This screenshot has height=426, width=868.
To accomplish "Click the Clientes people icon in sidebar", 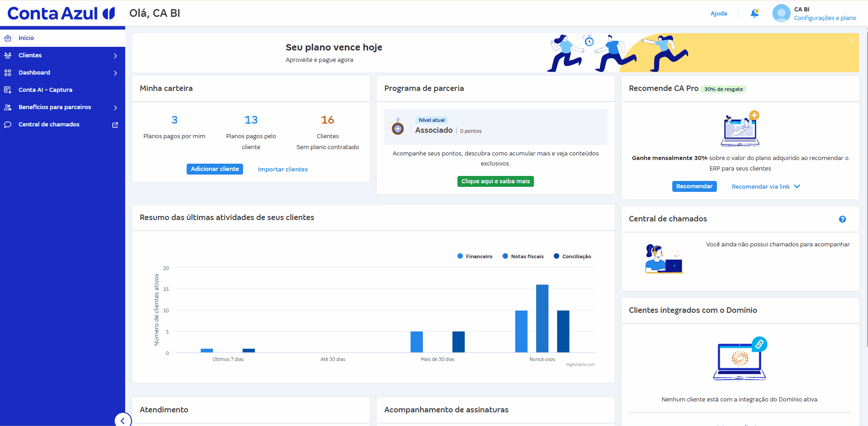I will click(x=8, y=55).
